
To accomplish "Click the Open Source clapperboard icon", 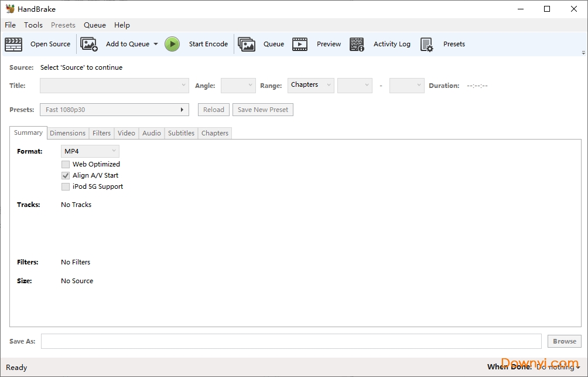I will coord(13,44).
